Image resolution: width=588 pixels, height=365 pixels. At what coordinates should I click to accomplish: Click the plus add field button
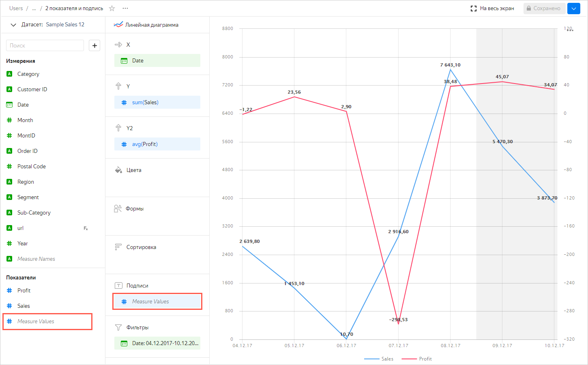coord(94,45)
